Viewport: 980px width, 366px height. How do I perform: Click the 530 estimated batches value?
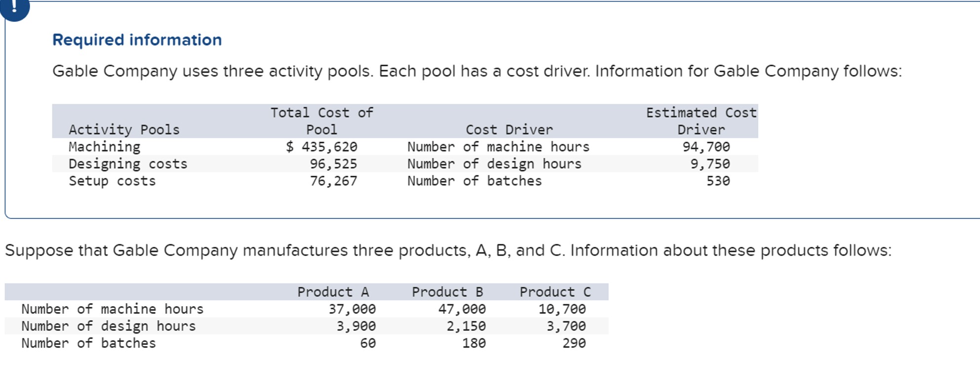718,181
